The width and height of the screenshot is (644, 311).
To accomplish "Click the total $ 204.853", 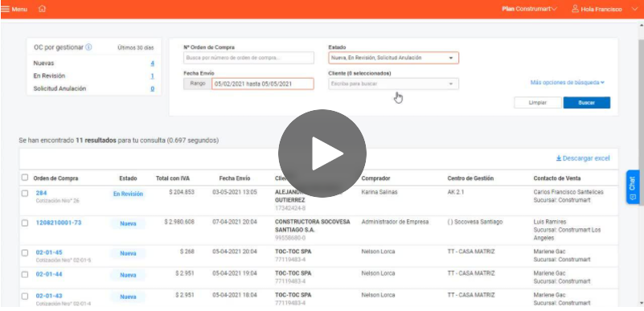I will click(x=182, y=192).
